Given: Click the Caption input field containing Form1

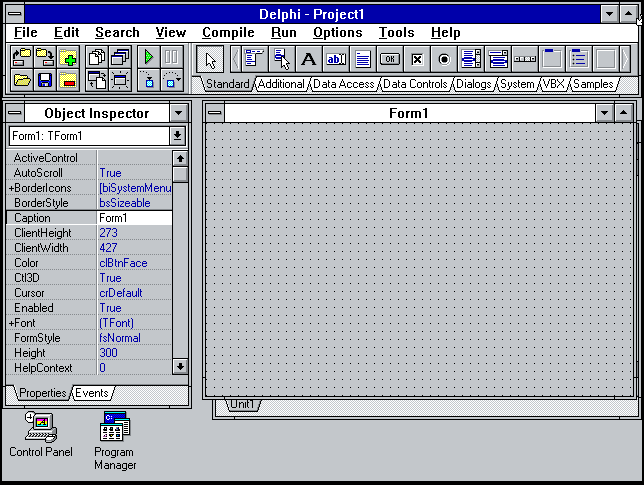Looking at the screenshot, I should [134, 218].
